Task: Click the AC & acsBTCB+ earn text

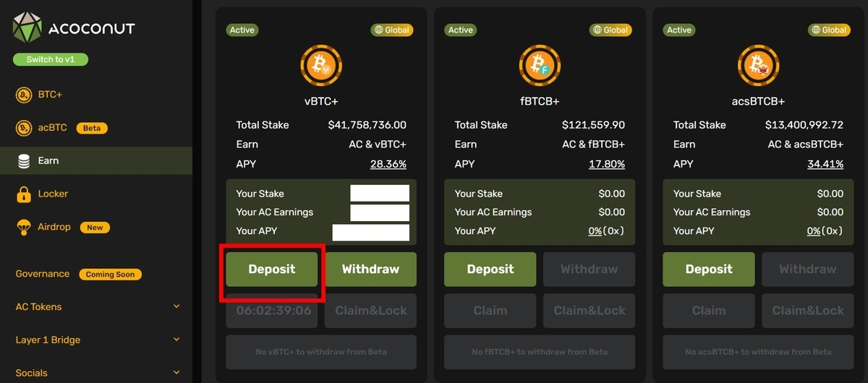Action: point(806,145)
